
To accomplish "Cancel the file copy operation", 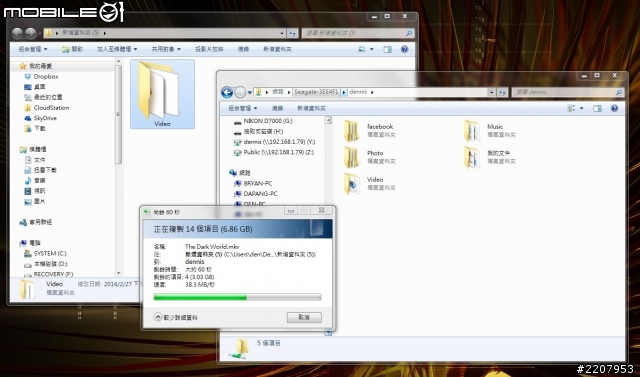I will [304, 317].
